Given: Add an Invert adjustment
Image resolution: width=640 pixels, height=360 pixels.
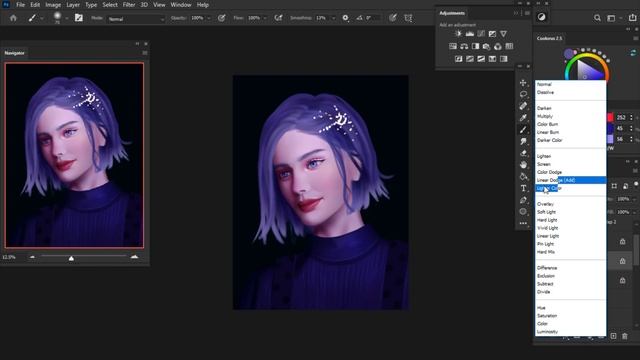Looking at the screenshot, I should [459, 59].
